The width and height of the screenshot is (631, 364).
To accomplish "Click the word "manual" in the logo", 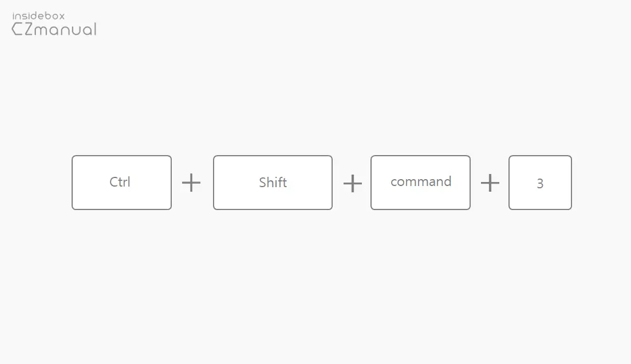I will (66, 29).
